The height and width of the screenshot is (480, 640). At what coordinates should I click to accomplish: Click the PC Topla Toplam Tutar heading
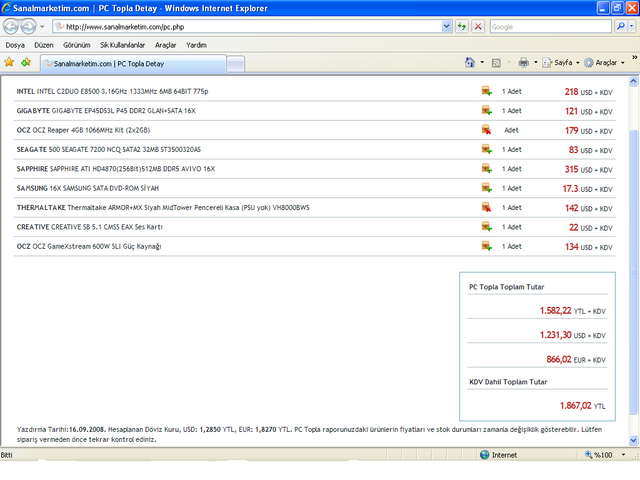point(506,287)
